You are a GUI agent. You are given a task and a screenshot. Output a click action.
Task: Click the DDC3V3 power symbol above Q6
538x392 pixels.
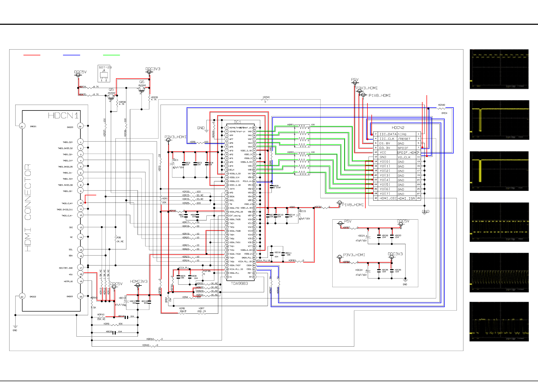coord(149,72)
